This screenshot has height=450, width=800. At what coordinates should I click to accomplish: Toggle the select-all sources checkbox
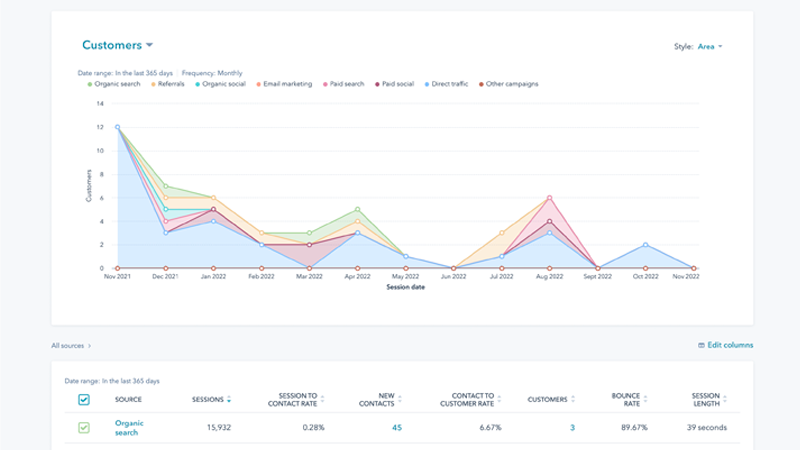84,400
